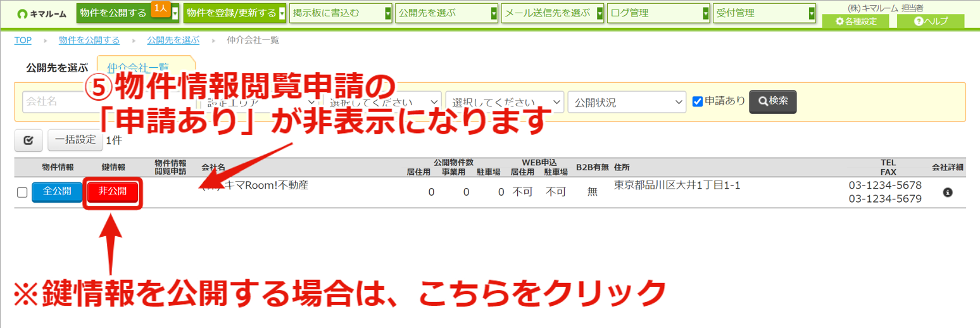Open the ログ管理 menu
Image resolution: width=980 pixels, height=328 pixels.
click(658, 13)
